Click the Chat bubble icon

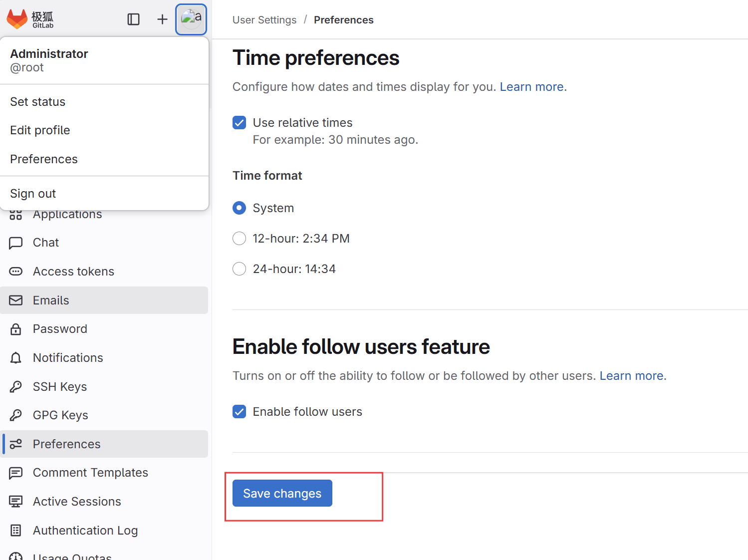pos(16,243)
